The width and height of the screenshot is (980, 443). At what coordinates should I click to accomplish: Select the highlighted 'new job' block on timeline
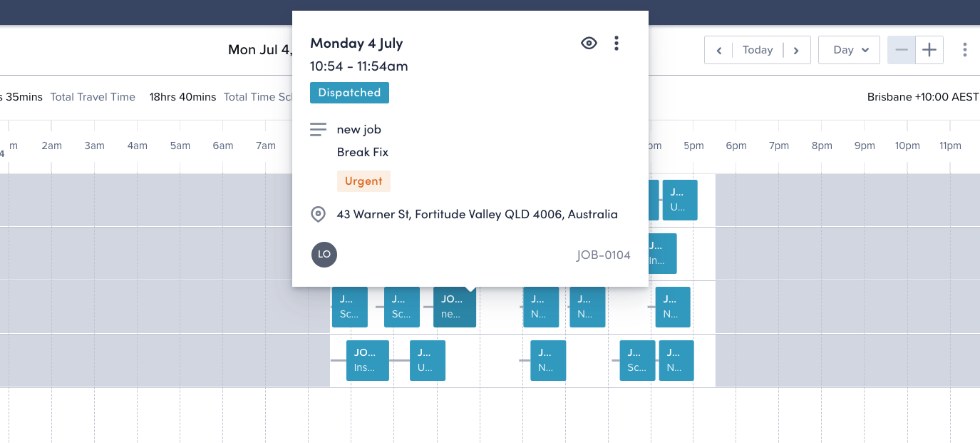[455, 307]
